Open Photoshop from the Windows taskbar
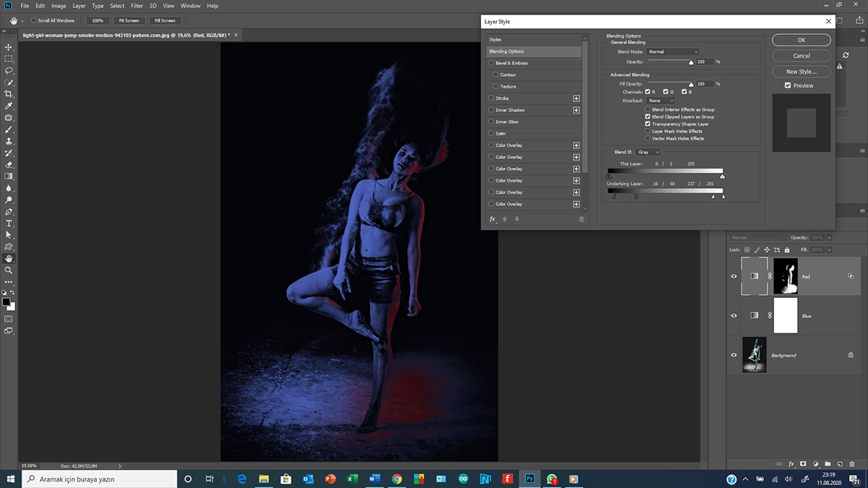This screenshot has height=488, width=868. tap(529, 479)
